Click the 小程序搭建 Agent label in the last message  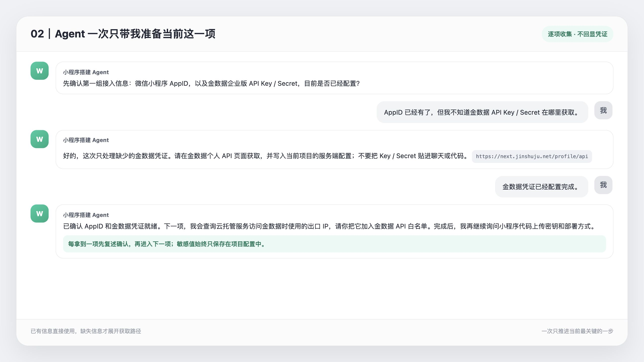(x=86, y=215)
